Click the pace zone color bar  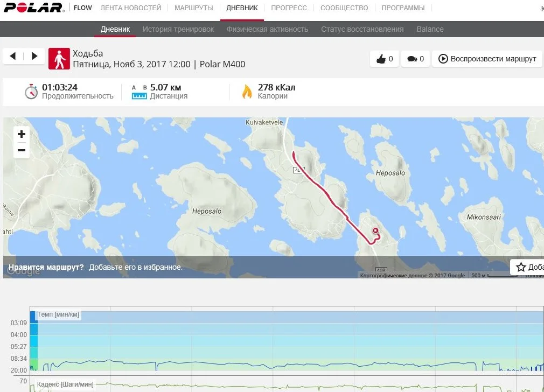point(33,341)
